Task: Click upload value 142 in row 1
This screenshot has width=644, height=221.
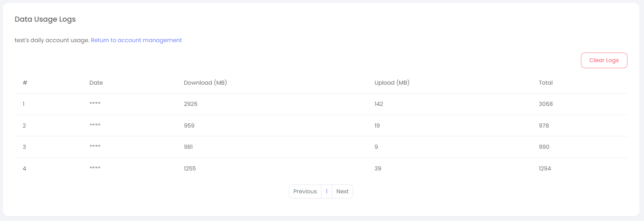Action: point(378,104)
